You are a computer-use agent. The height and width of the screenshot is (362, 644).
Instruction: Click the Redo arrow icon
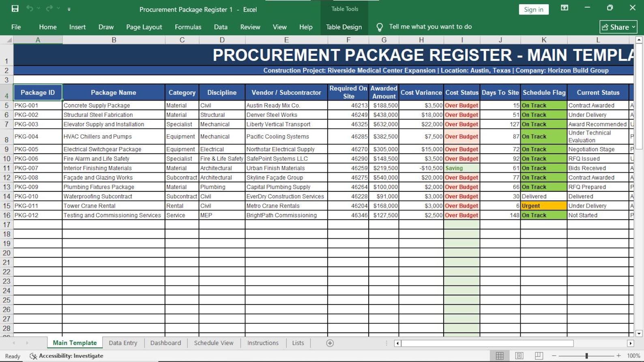[x=49, y=9]
